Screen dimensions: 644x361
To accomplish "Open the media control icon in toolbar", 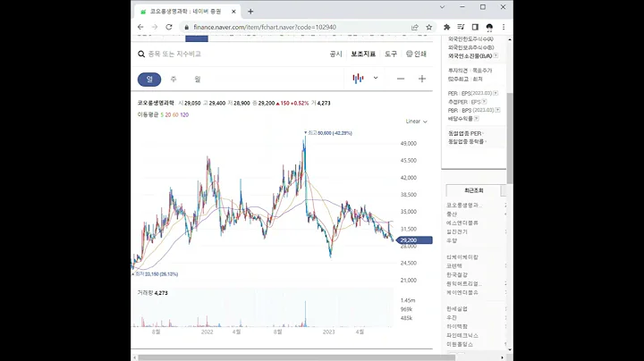I will pos(461,27).
